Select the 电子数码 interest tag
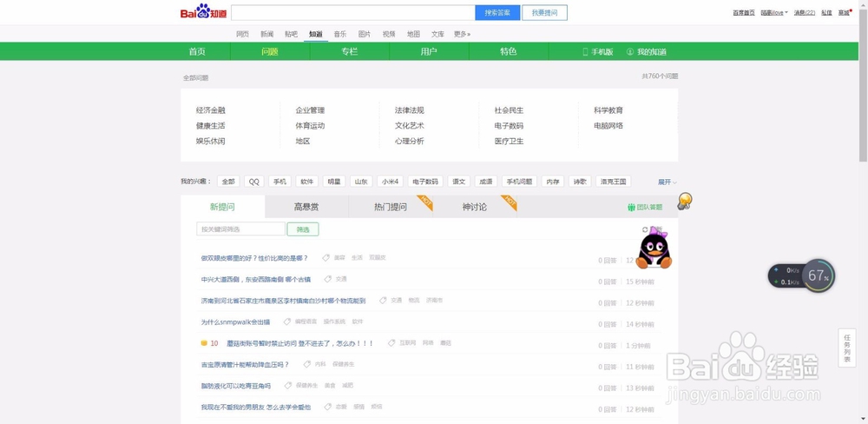Image resolution: width=868 pixels, height=424 pixels. (425, 182)
